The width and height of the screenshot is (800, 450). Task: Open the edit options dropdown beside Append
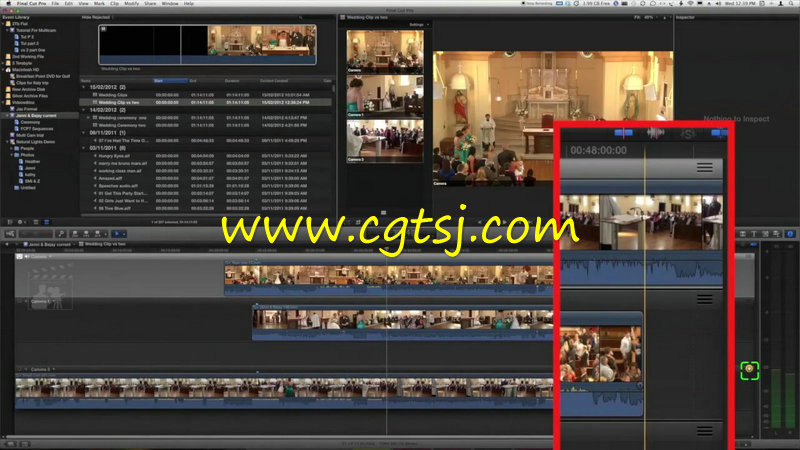tap(105, 234)
